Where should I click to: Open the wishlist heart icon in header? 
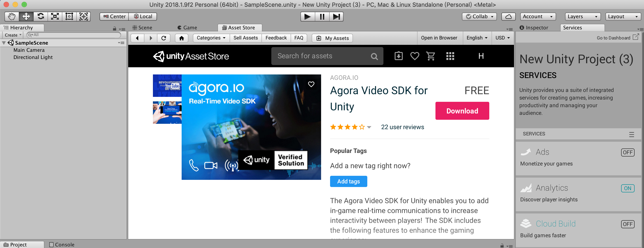[x=415, y=56]
